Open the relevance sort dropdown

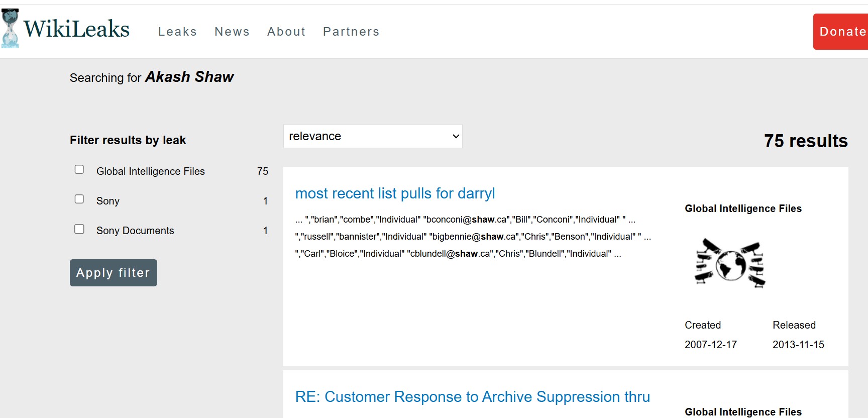tap(372, 136)
